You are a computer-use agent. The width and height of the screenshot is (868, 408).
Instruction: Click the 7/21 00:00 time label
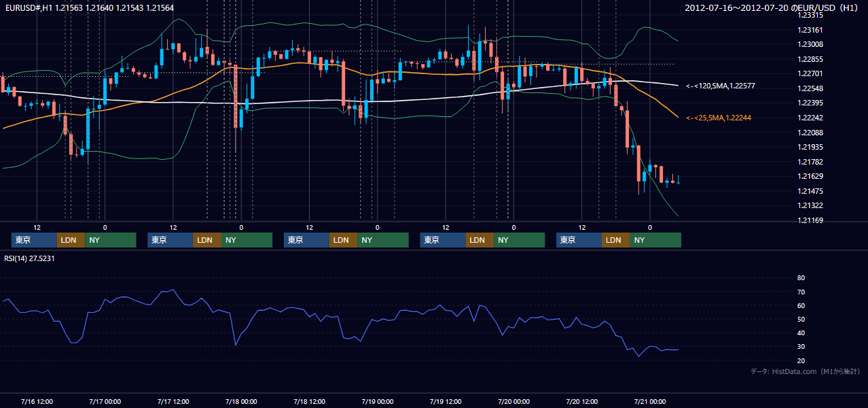[x=650, y=401]
